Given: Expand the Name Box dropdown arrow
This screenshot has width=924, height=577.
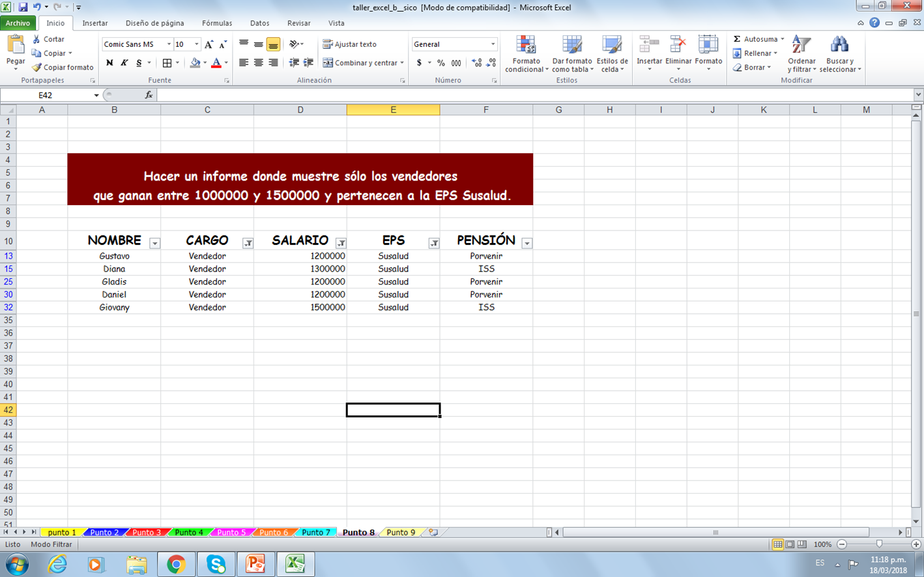Looking at the screenshot, I should [96, 95].
